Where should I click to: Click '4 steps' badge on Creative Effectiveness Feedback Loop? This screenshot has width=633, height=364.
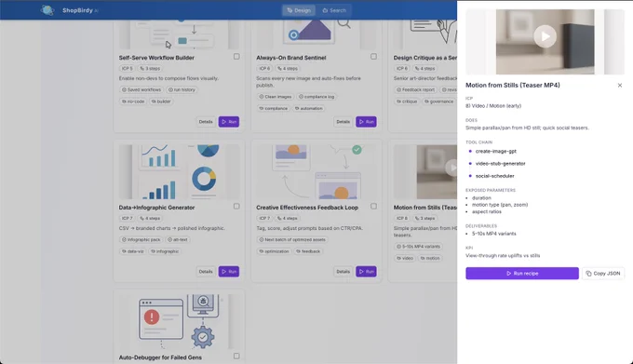point(287,218)
